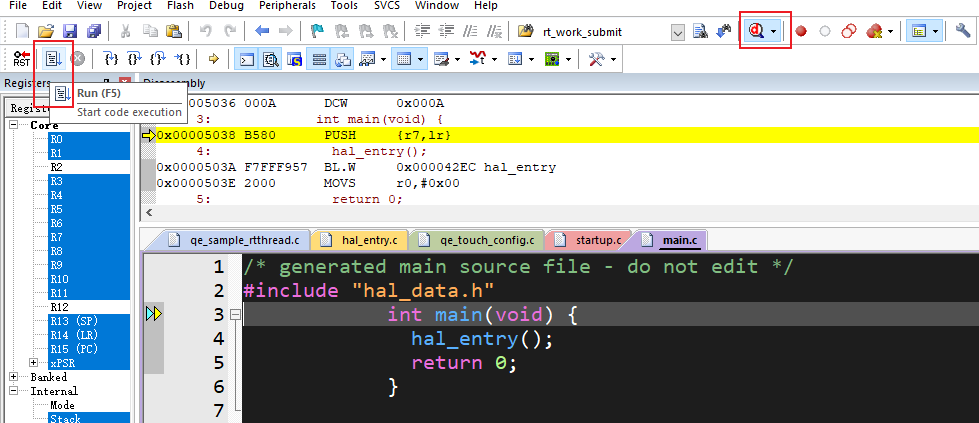Click Start/Stop Debug Session icon
This screenshot has height=423, width=979.
(x=757, y=31)
